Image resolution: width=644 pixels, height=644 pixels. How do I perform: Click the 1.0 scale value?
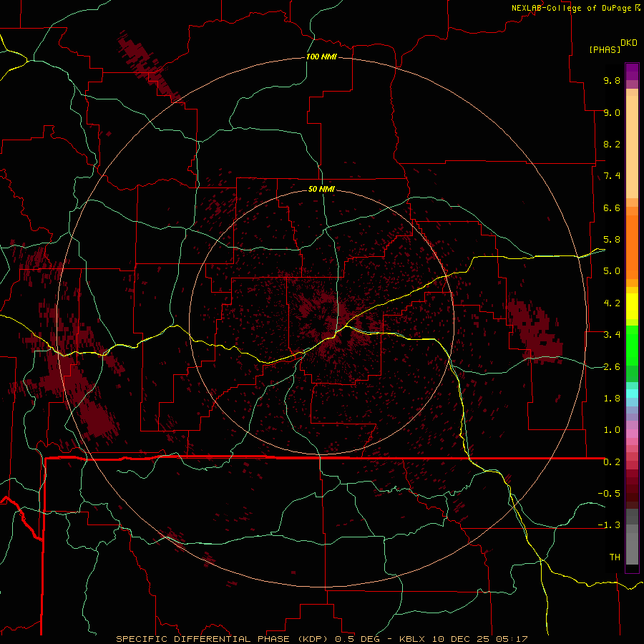point(612,430)
